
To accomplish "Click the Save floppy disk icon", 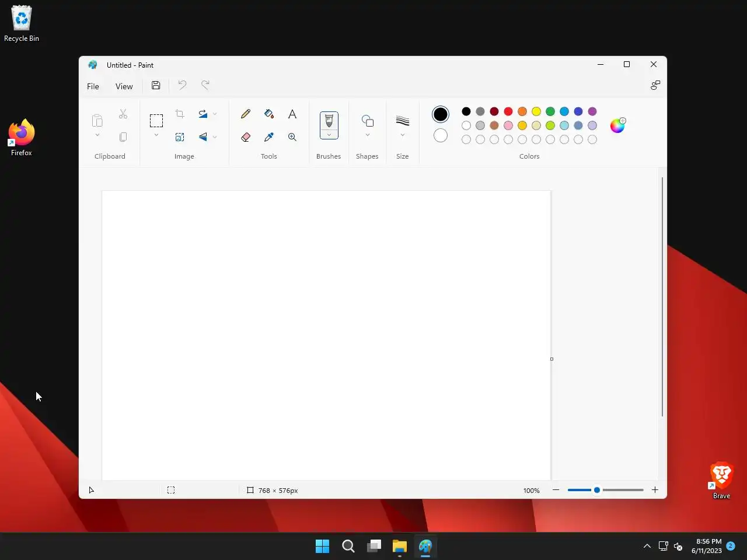I will tap(156, 85).
